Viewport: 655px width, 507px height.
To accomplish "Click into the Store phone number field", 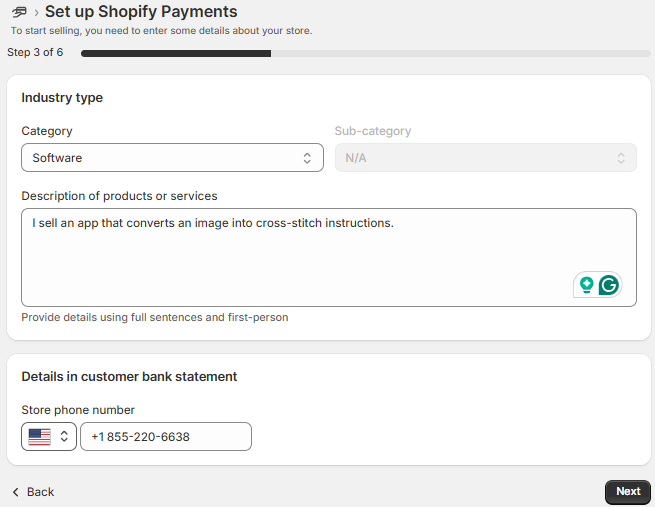I will pos(166,437).
